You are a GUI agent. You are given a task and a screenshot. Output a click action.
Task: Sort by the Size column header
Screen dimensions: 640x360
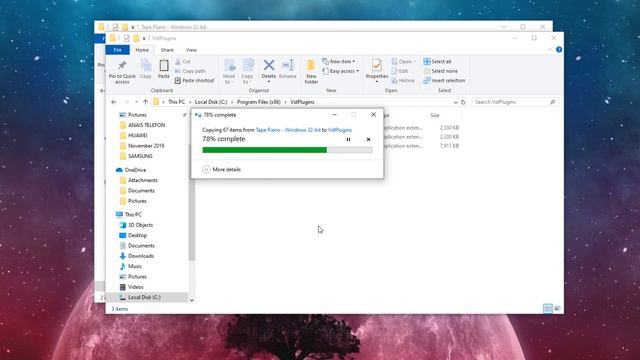pyautogui.click(x=435, y=116)
